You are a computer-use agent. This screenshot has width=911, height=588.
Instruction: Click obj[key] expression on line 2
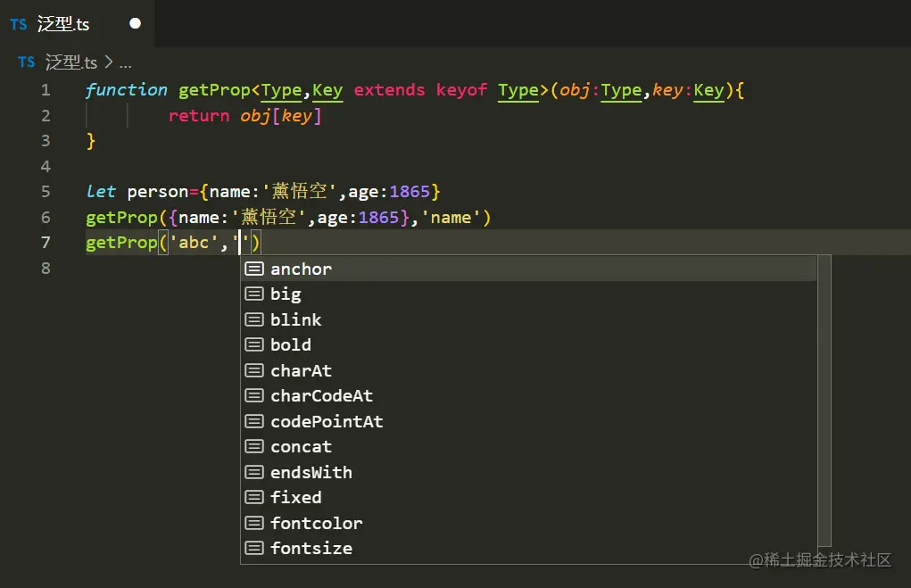pos(281,116)
